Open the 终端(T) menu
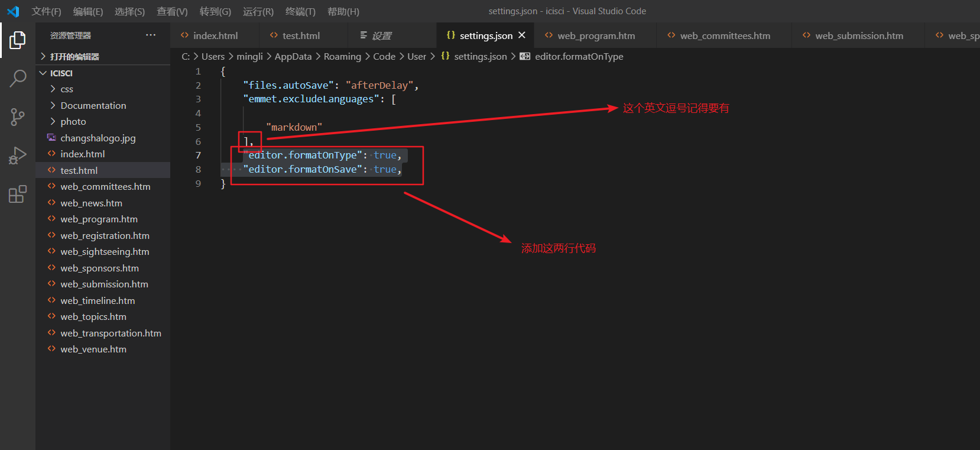 [x=300, y=11]
